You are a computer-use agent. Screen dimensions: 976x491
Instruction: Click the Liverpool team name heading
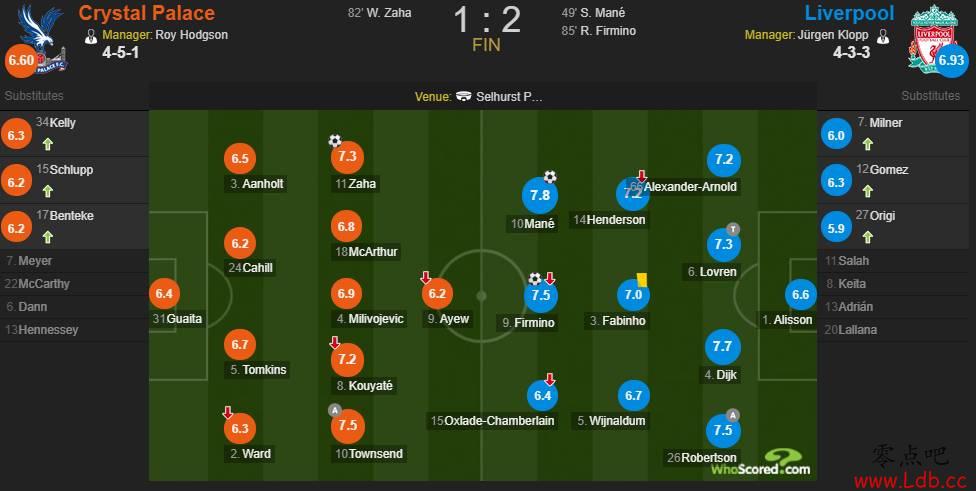pos(850,13)
